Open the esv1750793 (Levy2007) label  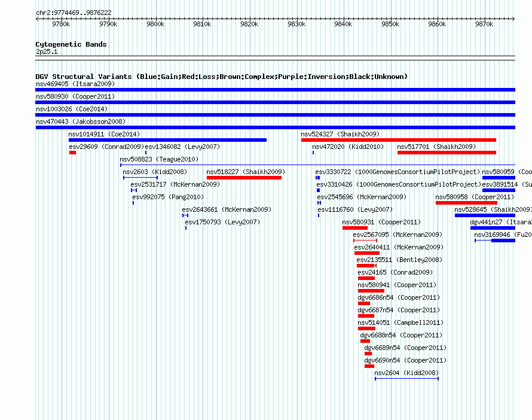[222, 222]
